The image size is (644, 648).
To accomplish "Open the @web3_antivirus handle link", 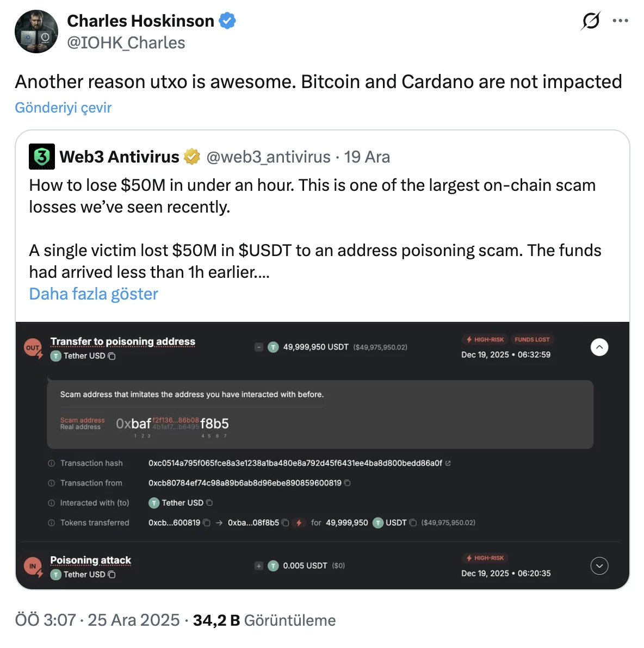I will (x=268, y=157).
